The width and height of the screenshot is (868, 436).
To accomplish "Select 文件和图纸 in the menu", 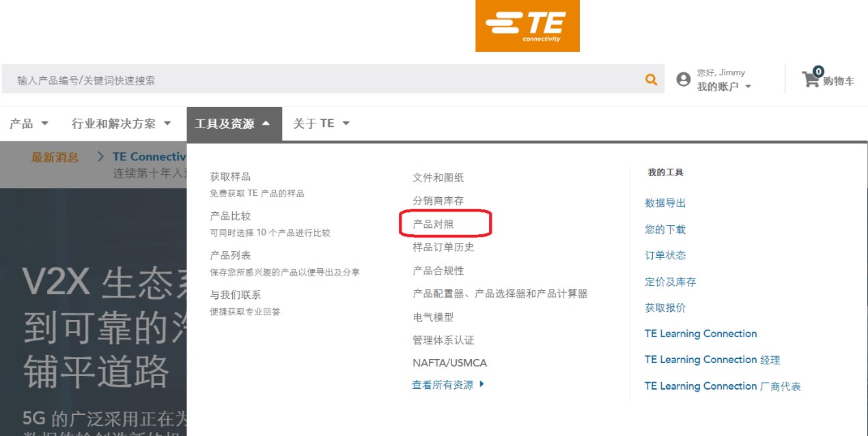I will click(438, 177).
